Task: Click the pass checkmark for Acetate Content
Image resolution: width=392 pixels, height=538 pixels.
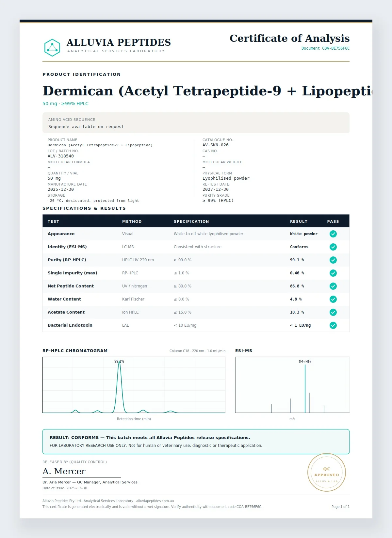Action: [333, 312]
